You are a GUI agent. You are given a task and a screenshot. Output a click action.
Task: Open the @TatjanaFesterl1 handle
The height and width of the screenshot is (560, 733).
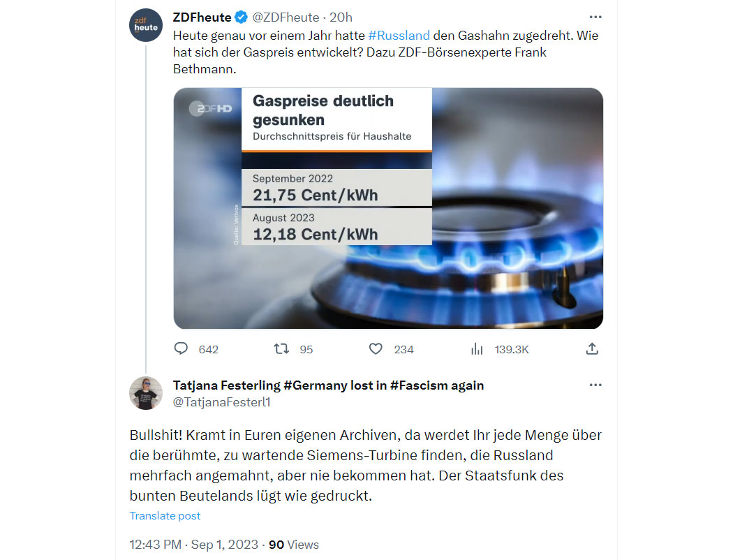[x=221, y=402]
